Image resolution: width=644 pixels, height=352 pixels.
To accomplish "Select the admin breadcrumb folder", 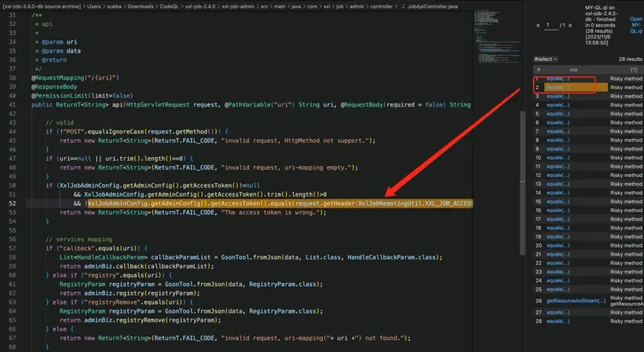I will [357, 7].
